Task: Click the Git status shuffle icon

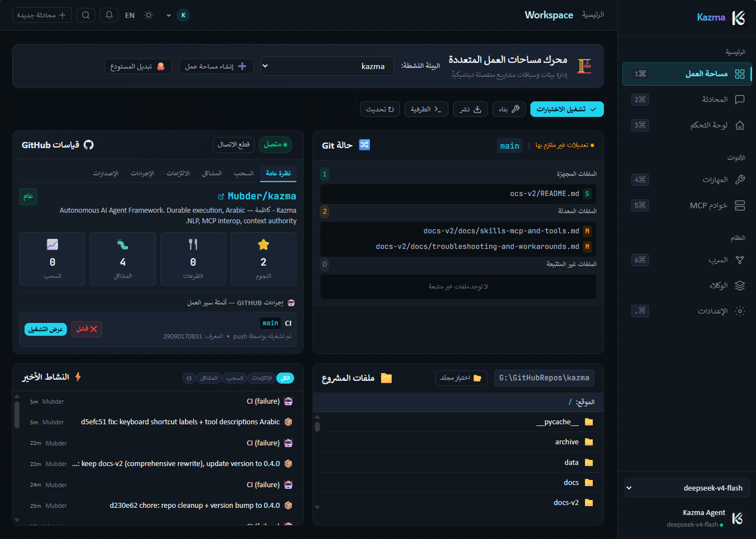Action: [x=364, y=145]
